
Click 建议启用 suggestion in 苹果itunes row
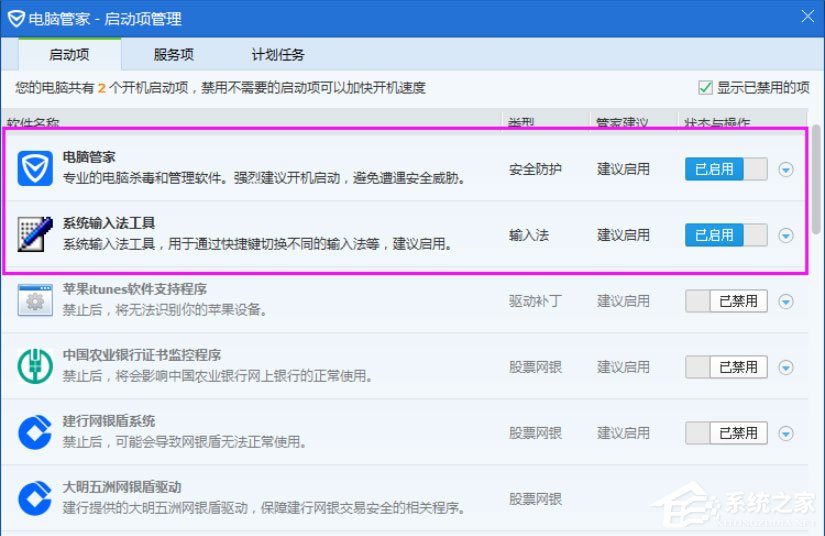pos(623,301)
